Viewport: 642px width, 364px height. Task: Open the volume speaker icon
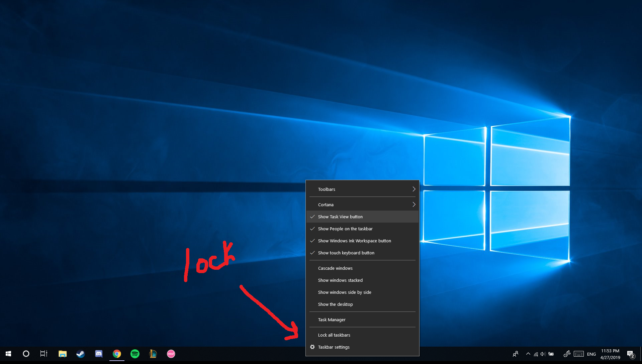point(543,354)
